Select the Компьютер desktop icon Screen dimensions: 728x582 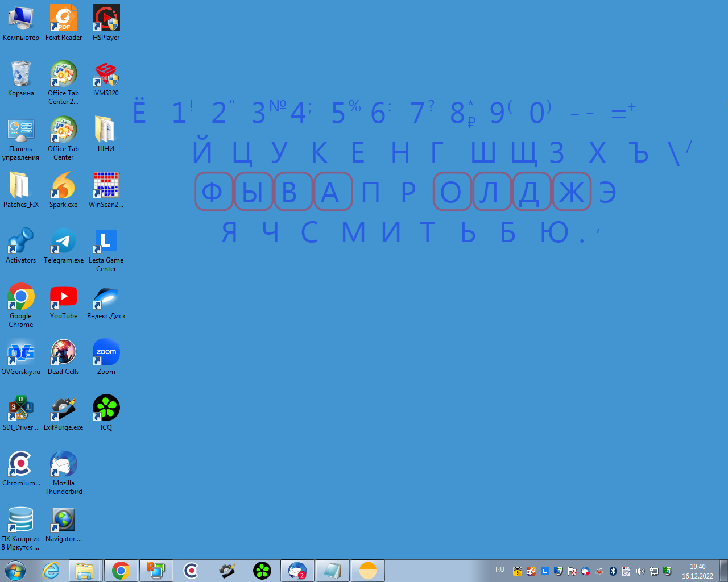coord(21,23)
